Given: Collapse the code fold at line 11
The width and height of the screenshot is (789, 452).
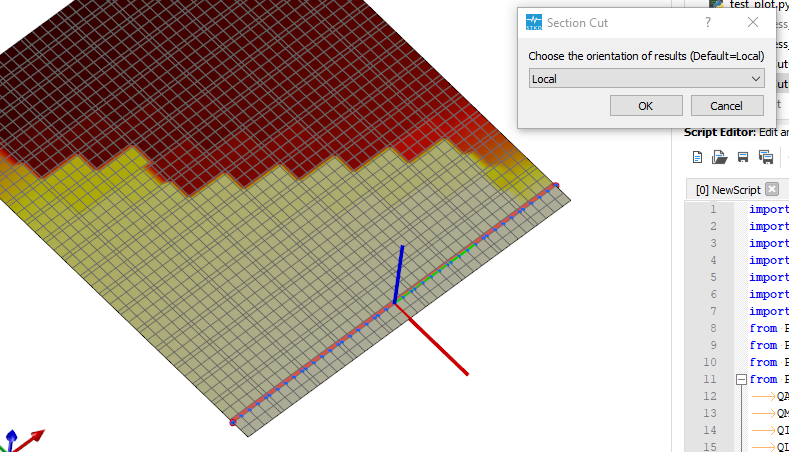Looking at the screenshot, I should tap(741, 379).
